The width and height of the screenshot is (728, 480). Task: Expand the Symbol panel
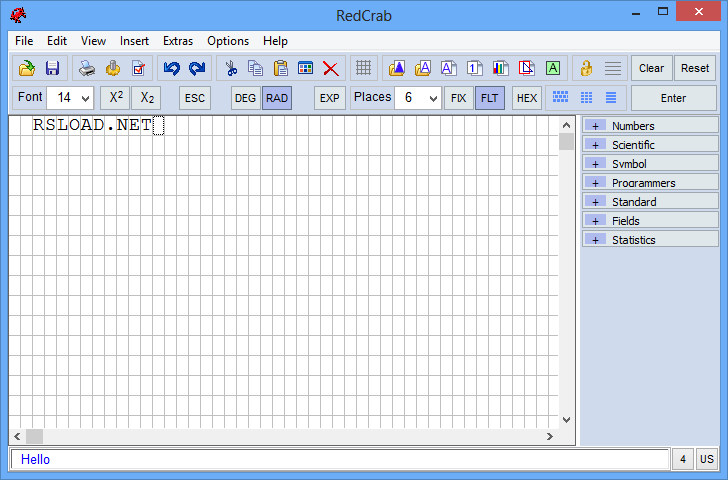click(x=650, y=163)
